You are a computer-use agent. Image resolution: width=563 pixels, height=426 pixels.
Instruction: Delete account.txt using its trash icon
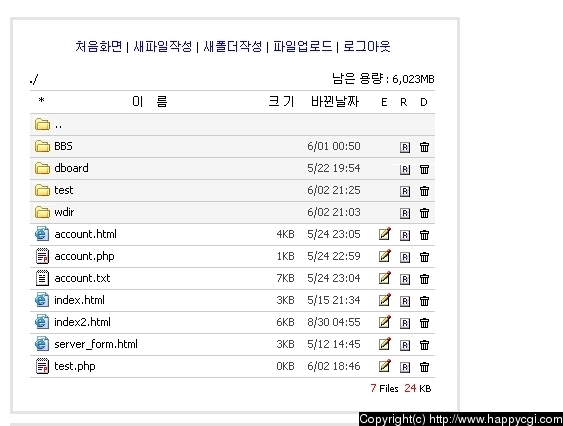coord(424,279)
